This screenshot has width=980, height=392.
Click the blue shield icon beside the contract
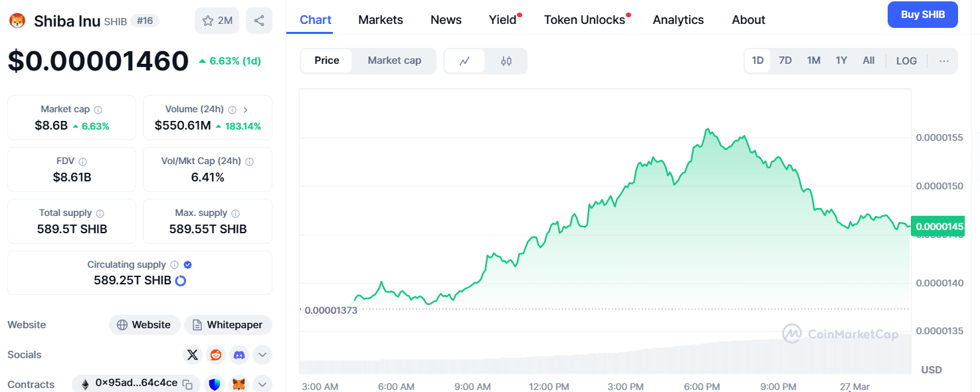tap(215, 384)
